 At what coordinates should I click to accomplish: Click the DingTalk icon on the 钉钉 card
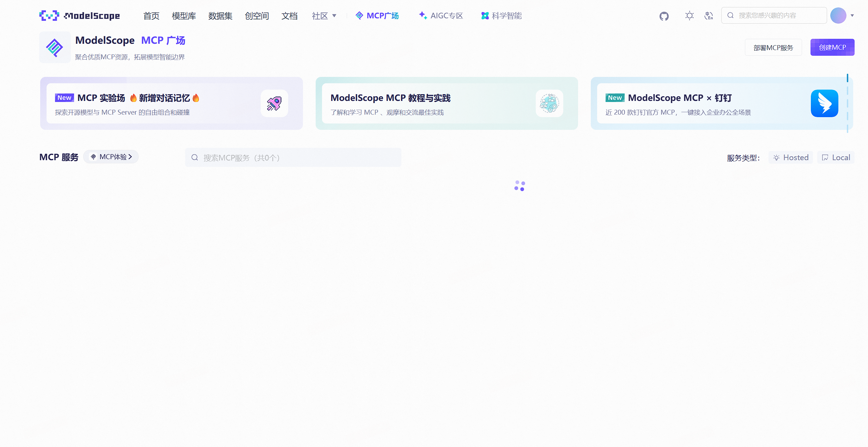coord(824,103)
